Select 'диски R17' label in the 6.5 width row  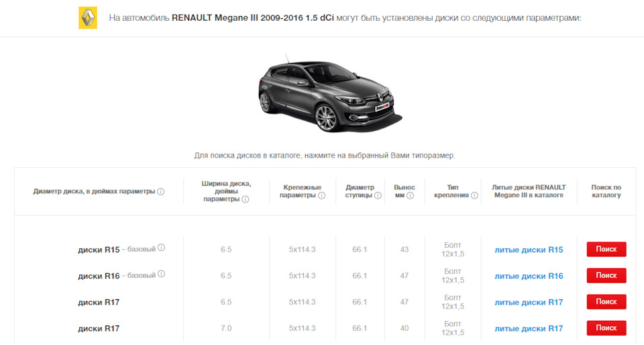[99, 302]
